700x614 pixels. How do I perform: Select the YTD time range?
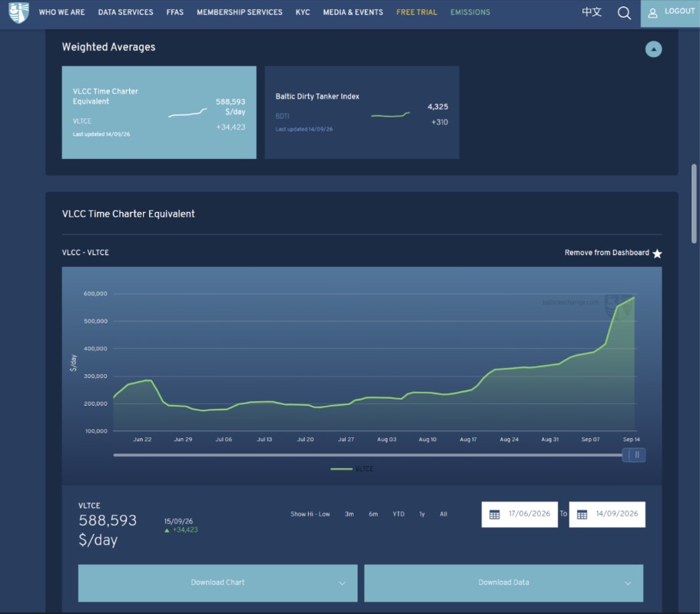coord(399,514)
